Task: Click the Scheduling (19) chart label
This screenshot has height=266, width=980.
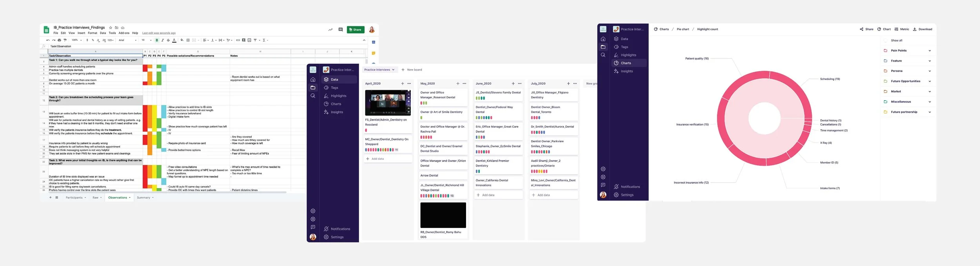Action: [x=830, y=79]
